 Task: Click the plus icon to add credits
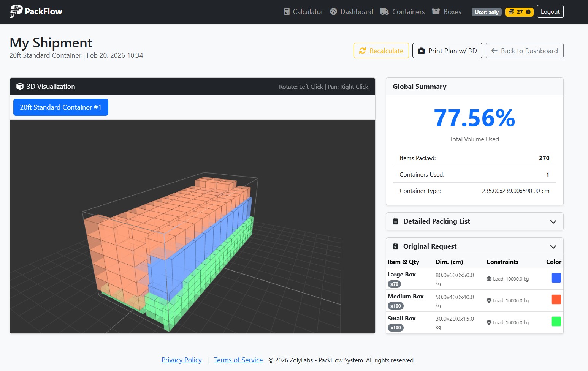click(528, 12)
